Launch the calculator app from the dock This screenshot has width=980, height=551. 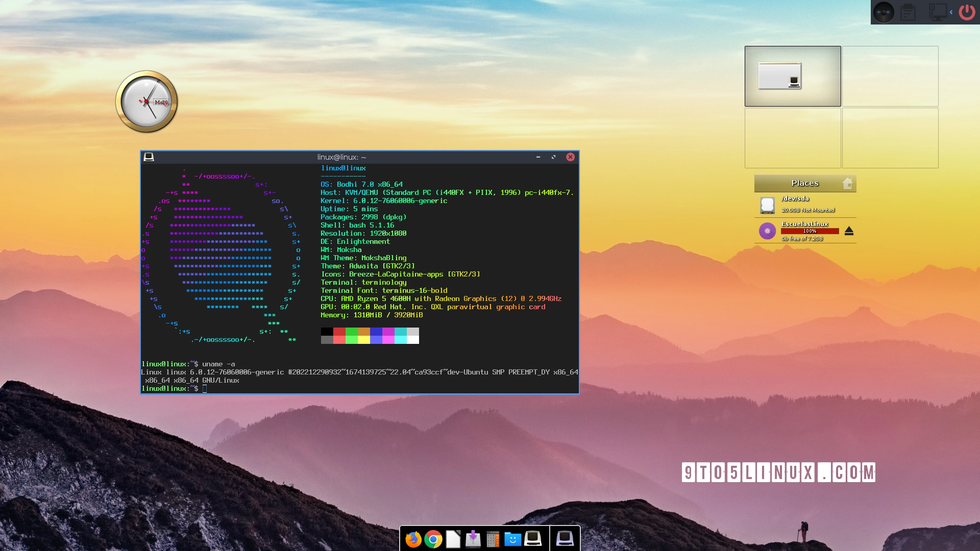tap(492, 538)
